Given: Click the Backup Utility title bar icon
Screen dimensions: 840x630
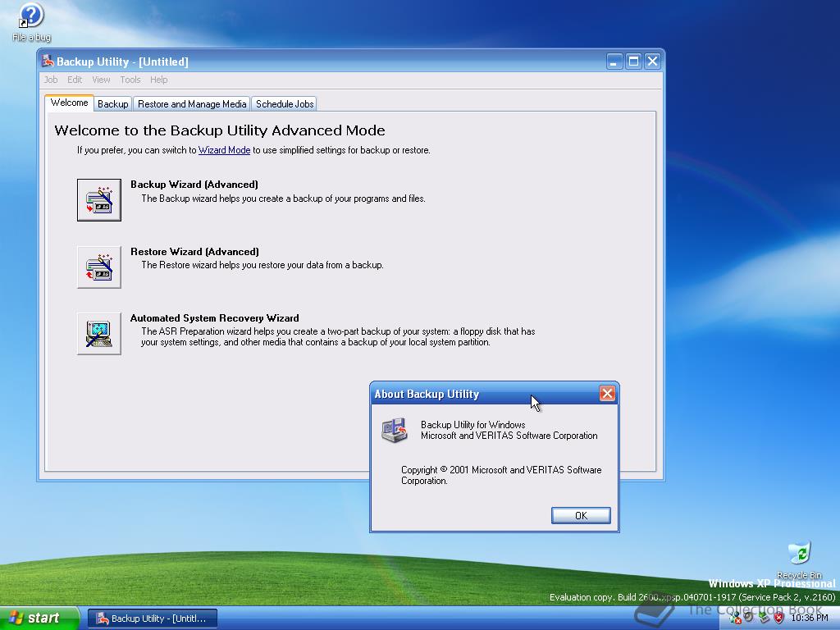Looking at the screenshot, I should pyautogui.click(x=48, y=61).
